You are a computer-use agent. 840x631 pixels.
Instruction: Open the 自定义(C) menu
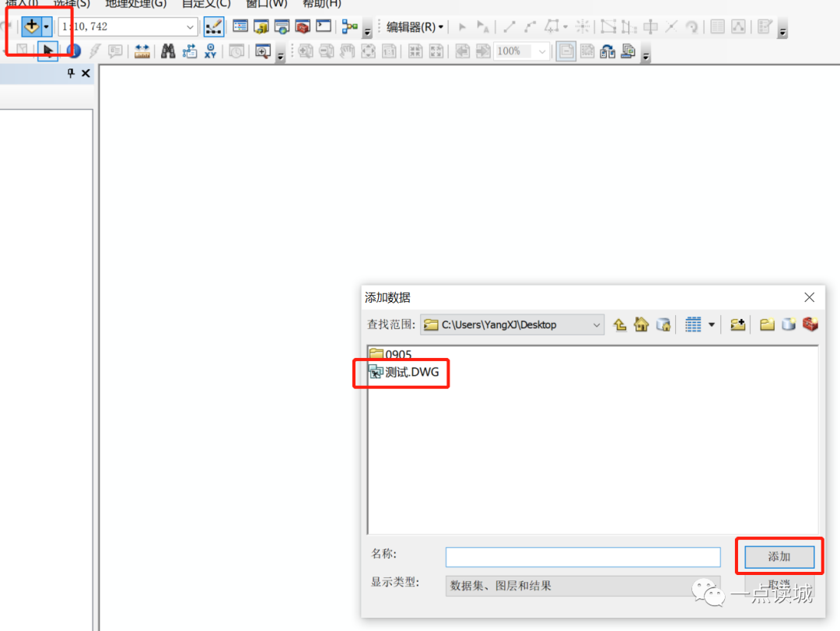pyautogui.click(x=206, y=4)
